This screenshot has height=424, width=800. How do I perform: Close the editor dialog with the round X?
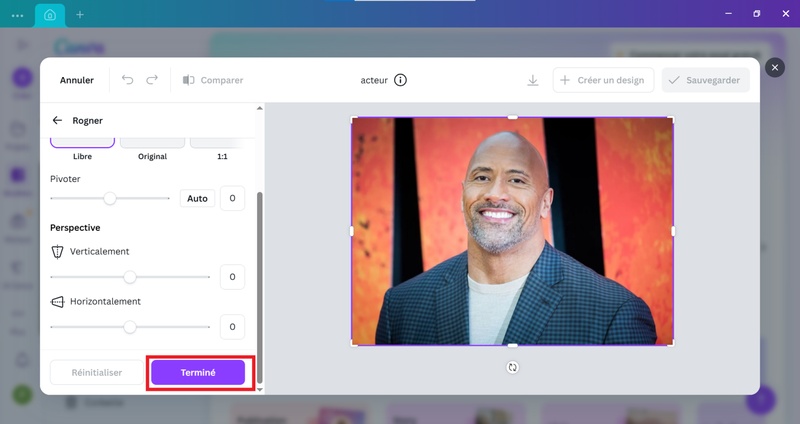coord(774,67)
